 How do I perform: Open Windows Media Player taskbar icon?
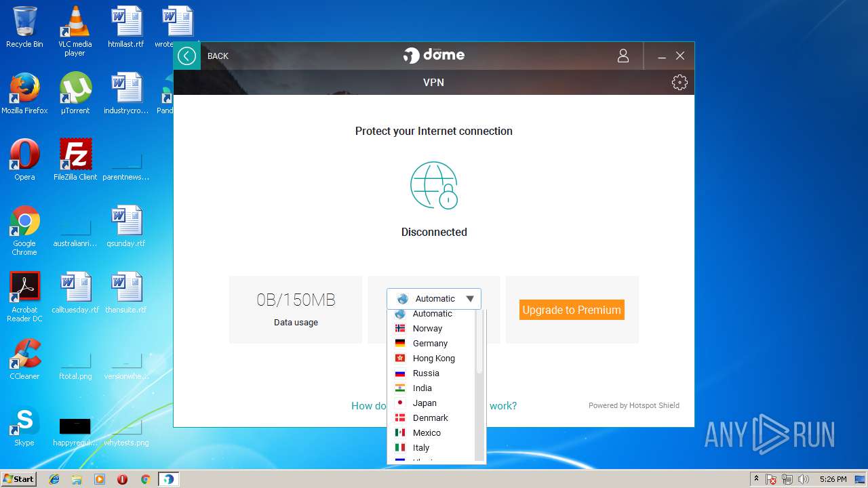[100, 479]
